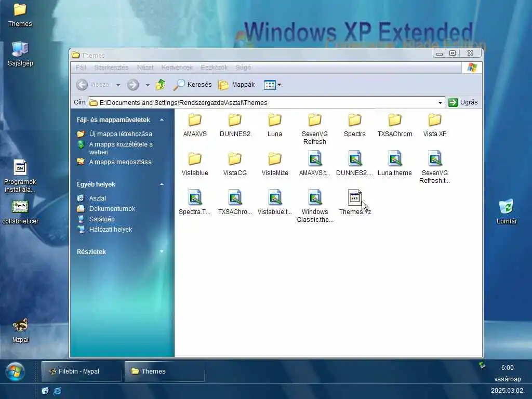Expand the Részletek panel

pyautogui.click(x=162, y=251)
